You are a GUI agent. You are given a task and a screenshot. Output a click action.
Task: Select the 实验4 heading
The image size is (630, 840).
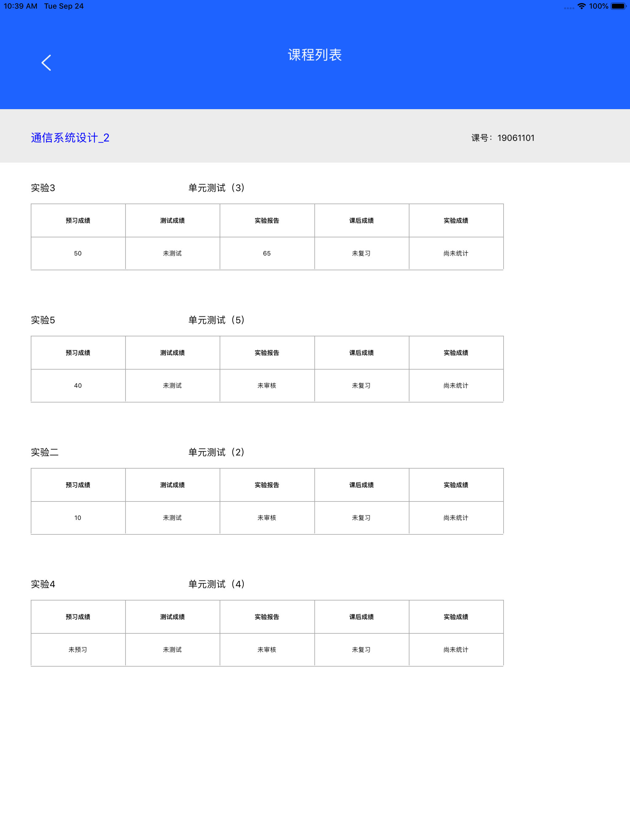tap(43, 584)
